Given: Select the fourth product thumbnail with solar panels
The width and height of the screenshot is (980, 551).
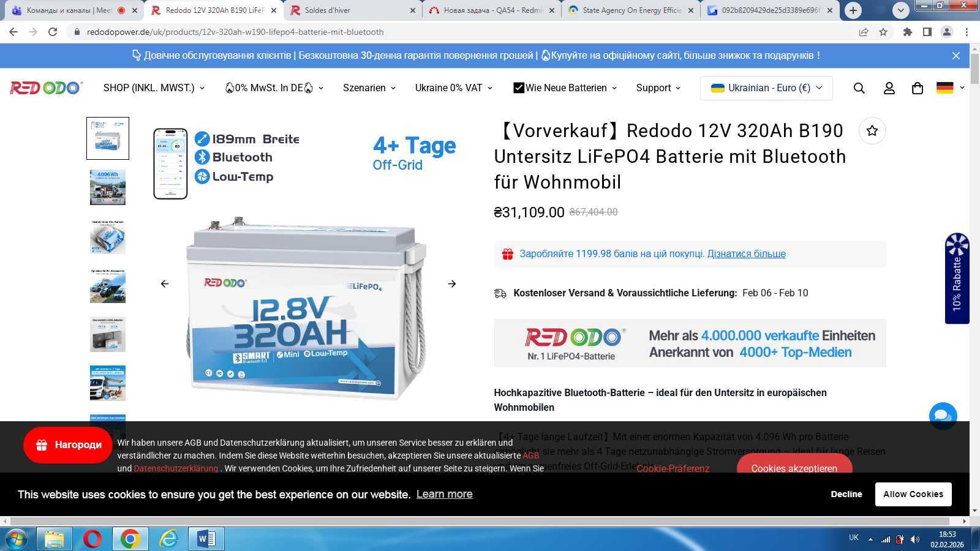Looking at the screenshot, I should pos(108,285).
